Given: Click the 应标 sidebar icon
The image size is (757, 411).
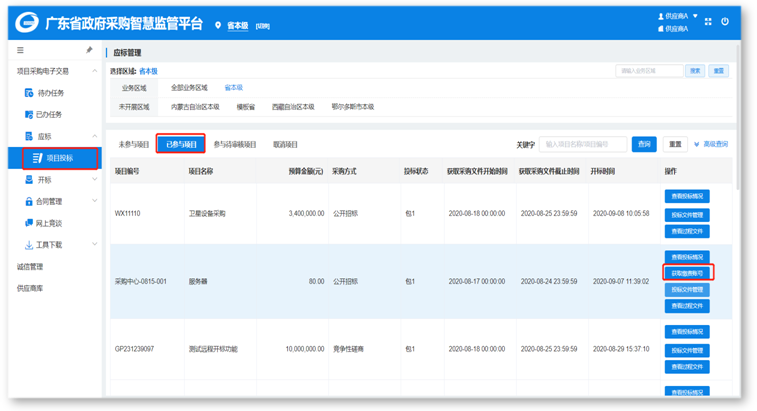Looking at the screenshot, I should (29, 136).
